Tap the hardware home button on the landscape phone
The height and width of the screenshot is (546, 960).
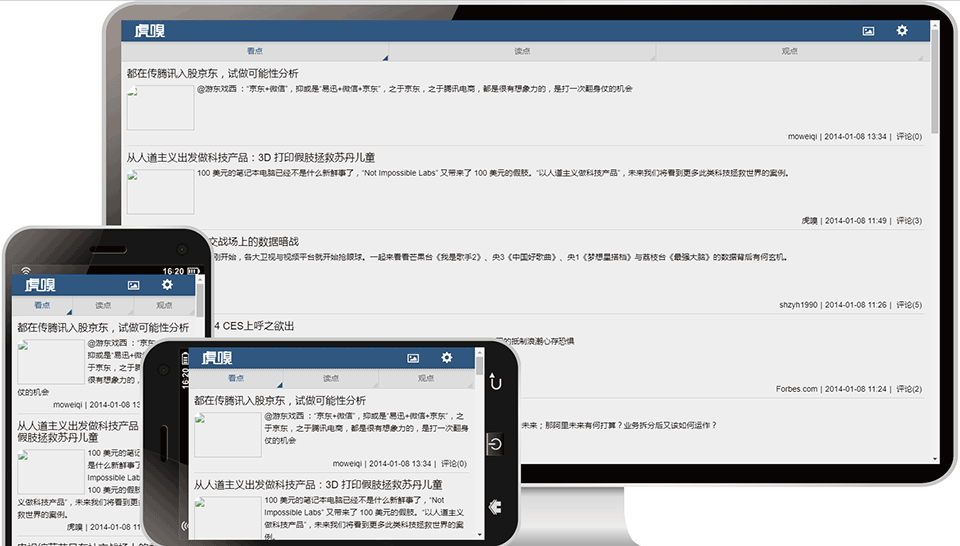pos(495,444)
